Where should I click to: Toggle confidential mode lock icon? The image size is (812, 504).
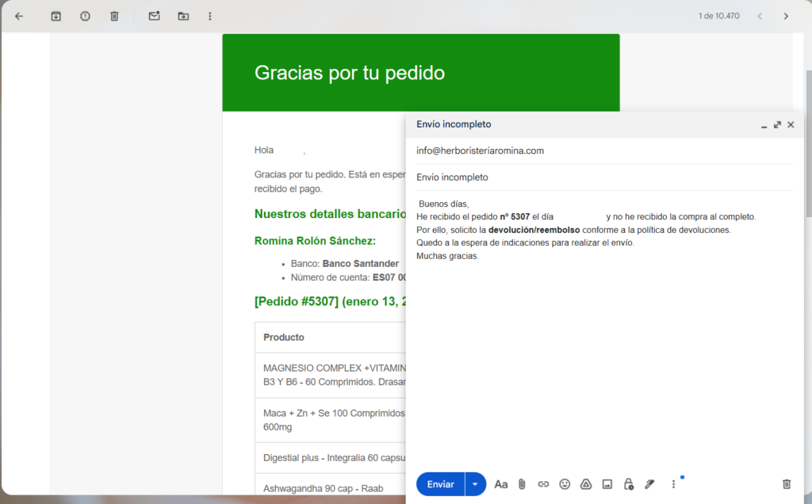pyautogui.click(x=628, y=484)
